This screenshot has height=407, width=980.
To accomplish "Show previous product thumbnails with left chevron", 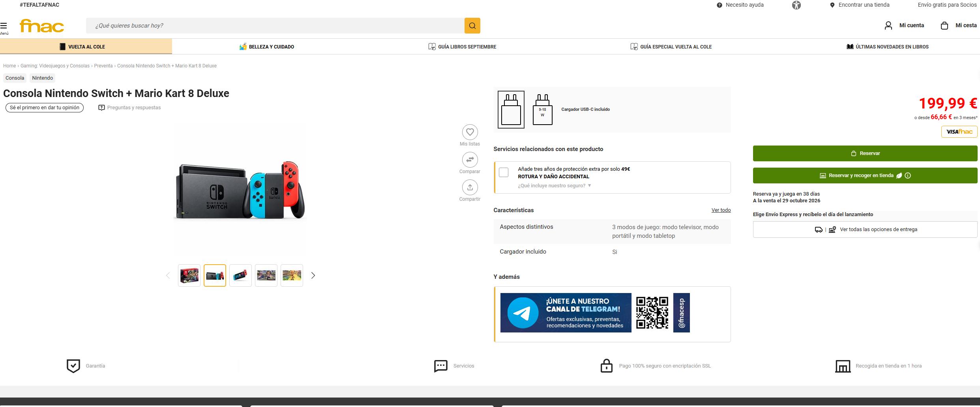I will 168,275.
